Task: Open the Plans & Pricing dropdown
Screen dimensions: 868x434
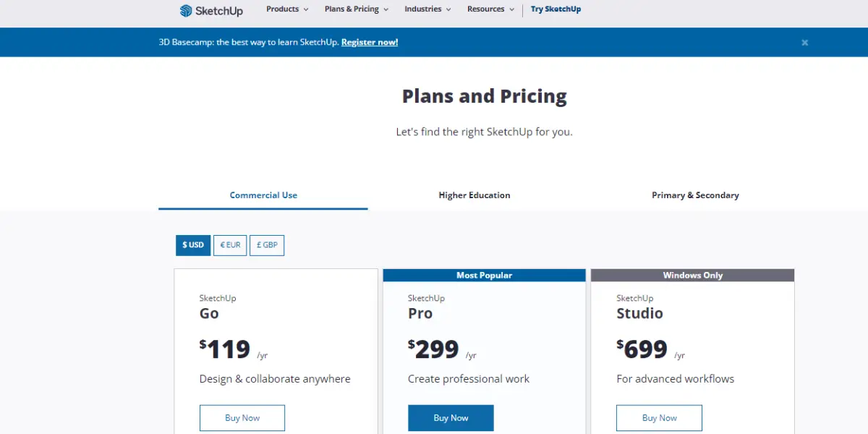Action: point(357,9)
